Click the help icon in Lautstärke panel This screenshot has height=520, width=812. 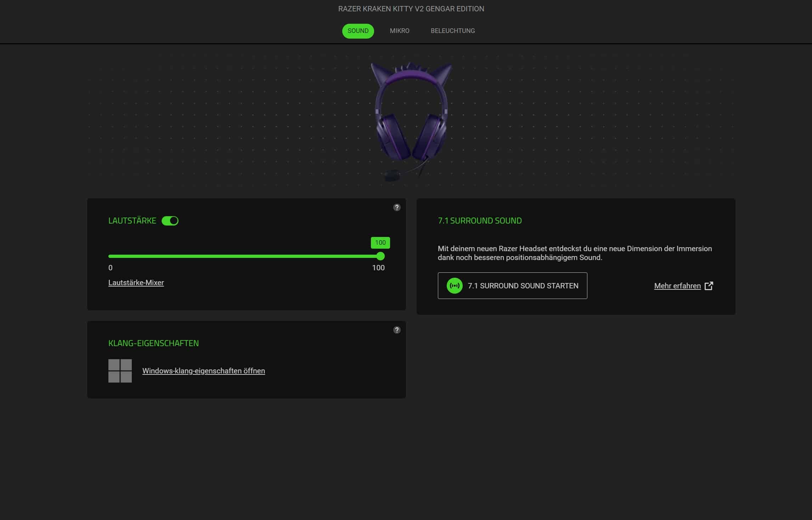click(x=397, y=208)
